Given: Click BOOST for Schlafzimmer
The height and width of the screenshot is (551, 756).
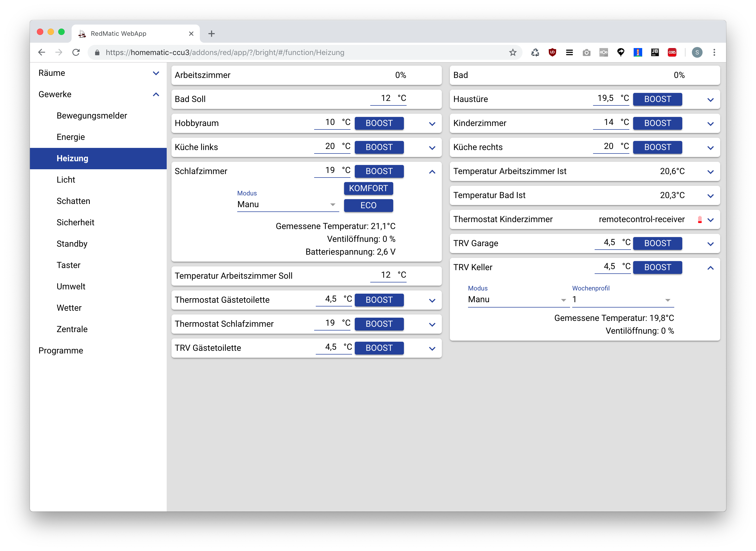Looking at the screenshot, I should (379, 171).
